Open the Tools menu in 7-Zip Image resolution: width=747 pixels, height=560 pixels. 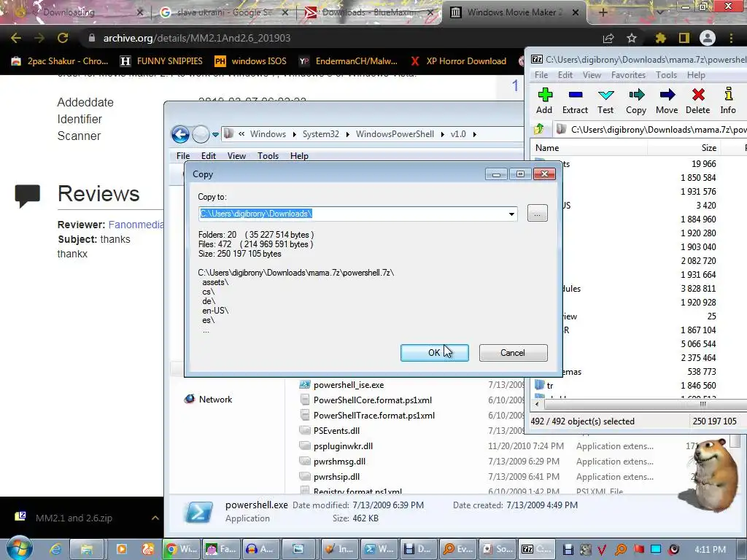click(x=666, y=75)
